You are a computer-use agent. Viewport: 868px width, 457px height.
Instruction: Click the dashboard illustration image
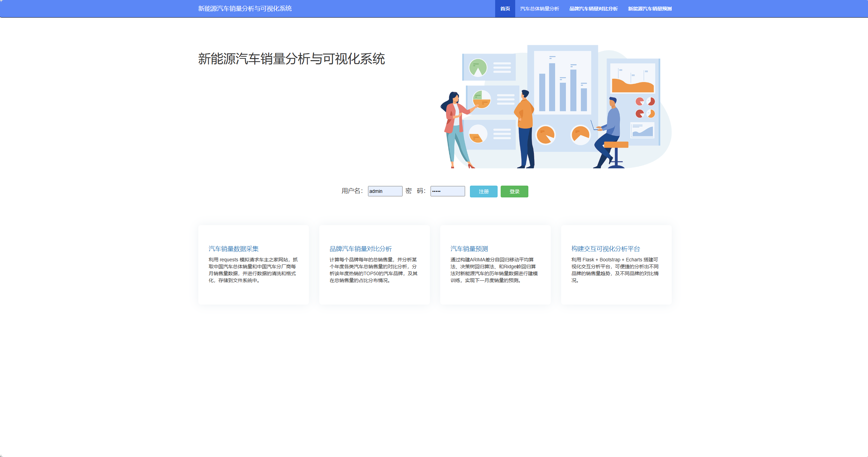[x=556, y=107]
